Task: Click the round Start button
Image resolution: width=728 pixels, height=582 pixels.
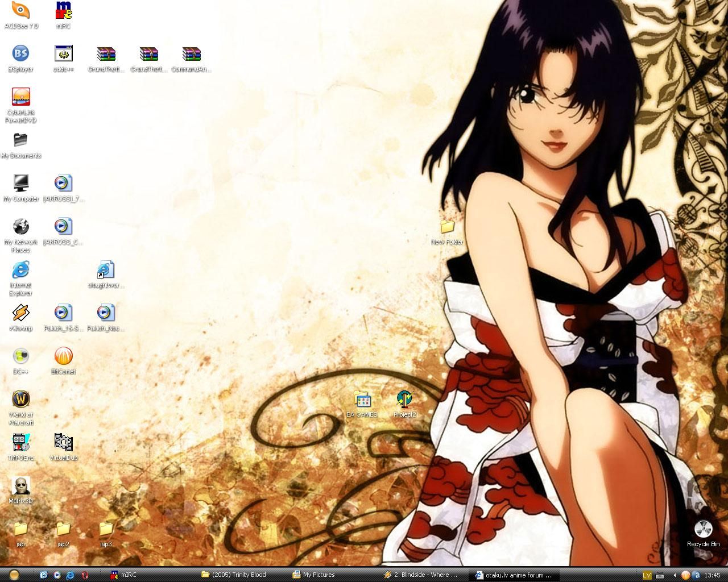Action: (14, 575)
